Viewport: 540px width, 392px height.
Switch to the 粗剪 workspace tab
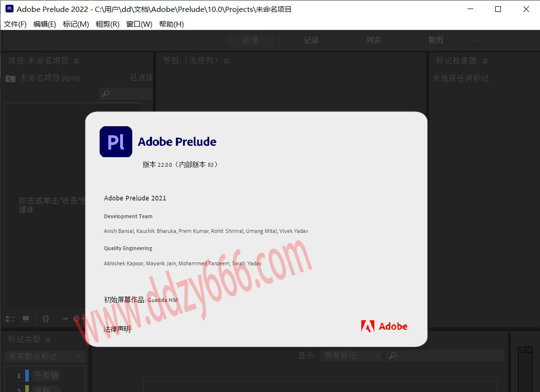click(436, 40)
